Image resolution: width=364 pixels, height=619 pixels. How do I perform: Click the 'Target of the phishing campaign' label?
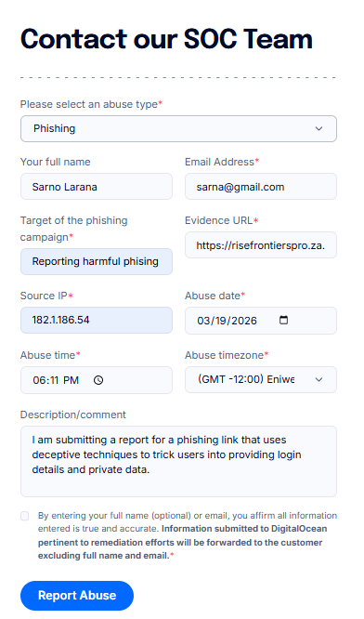click(x=73, y=229)
